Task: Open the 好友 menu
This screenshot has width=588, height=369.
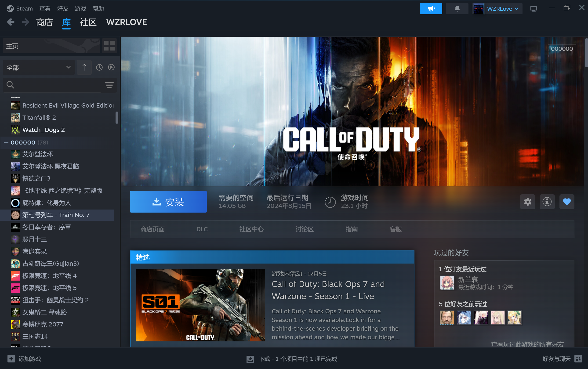Action: click(62, 9)
